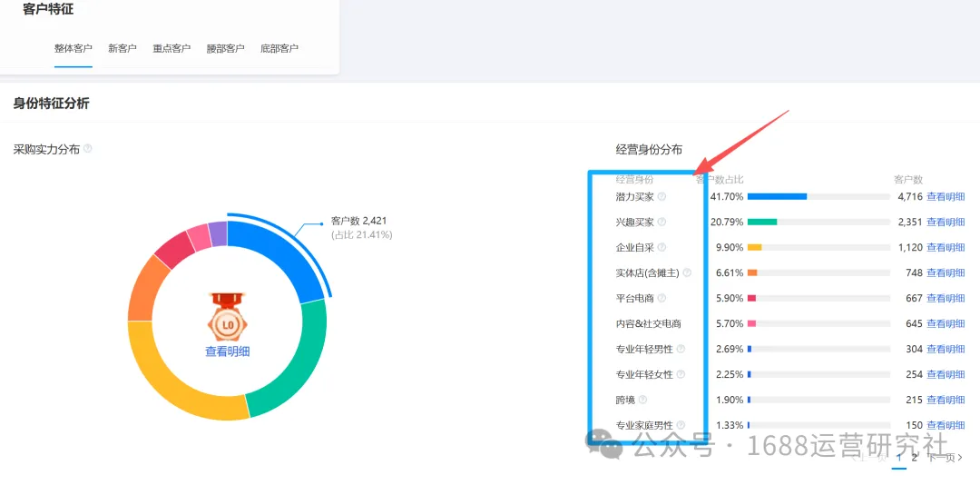The image size is (980, 485).
Task: Click the 潜力买家 row label
Action: click(x=635, y=196)
